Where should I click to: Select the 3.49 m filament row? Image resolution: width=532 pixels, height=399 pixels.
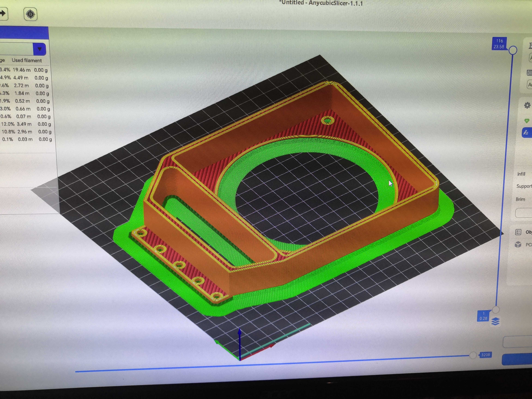(26, 124)
